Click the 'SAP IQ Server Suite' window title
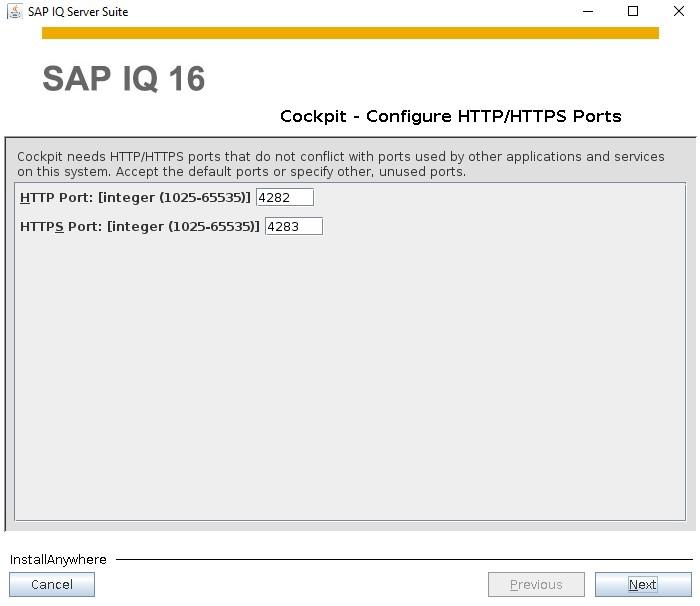Viewport: 700px width, 606px height. (78, 12)
